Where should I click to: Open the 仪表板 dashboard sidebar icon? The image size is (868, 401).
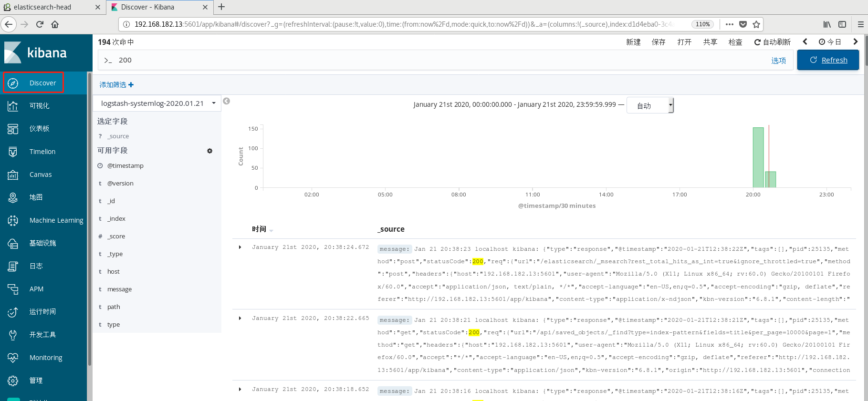tap(13, 129)
